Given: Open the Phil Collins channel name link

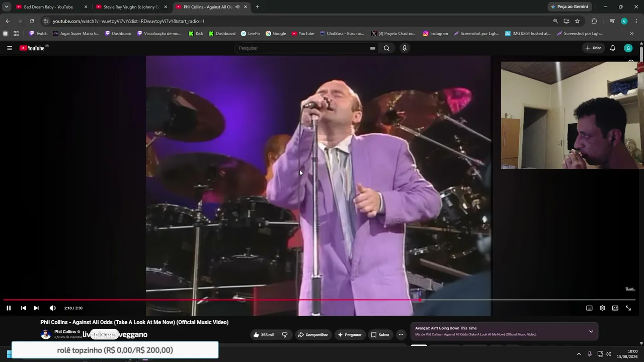Looking at the screenshot, I should tap(65, 332).
